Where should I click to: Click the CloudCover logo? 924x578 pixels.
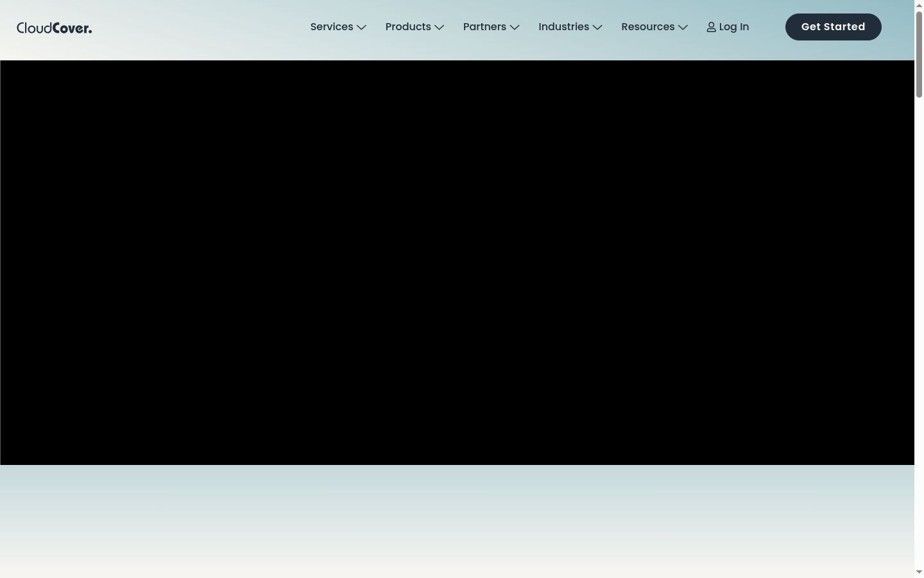[x=55, y=28]
